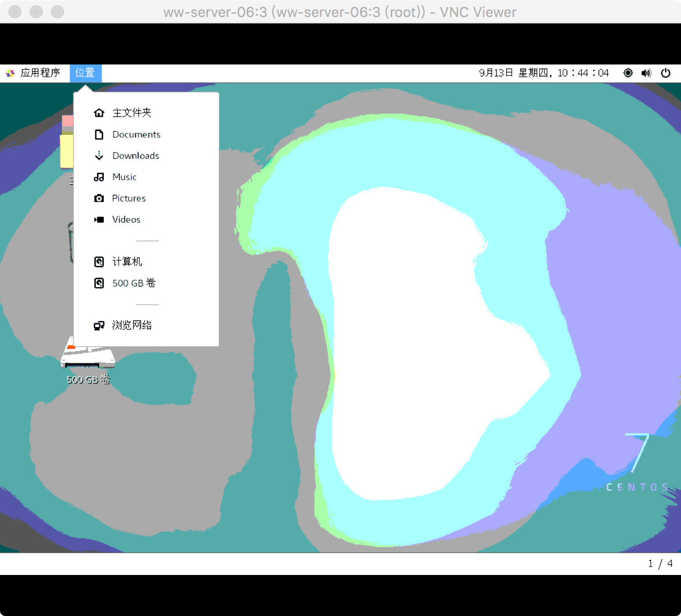Image resolution: width=681 pixels, height=616 pixels.
Task: Click the drive icon beside 计算机
Action: point(99,262)
